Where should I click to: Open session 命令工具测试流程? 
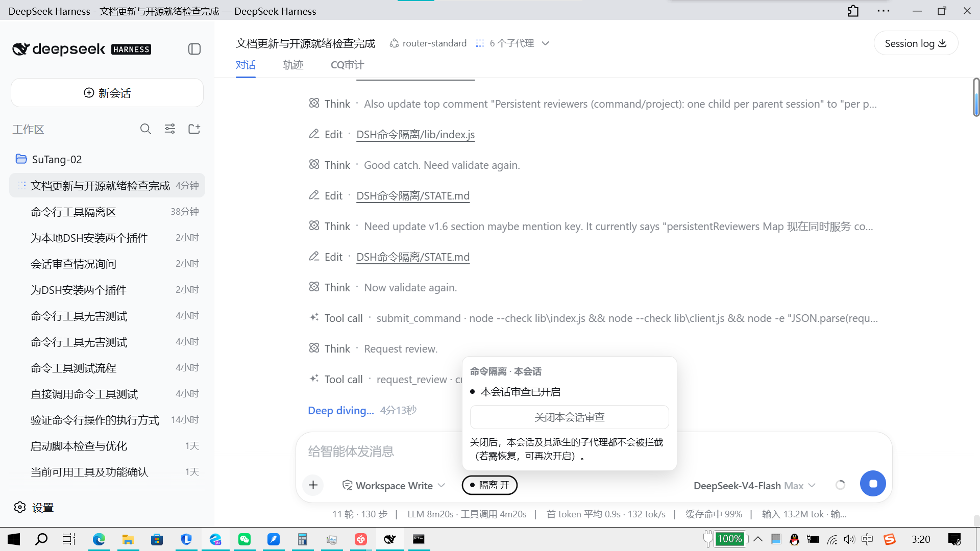(107, 368)
